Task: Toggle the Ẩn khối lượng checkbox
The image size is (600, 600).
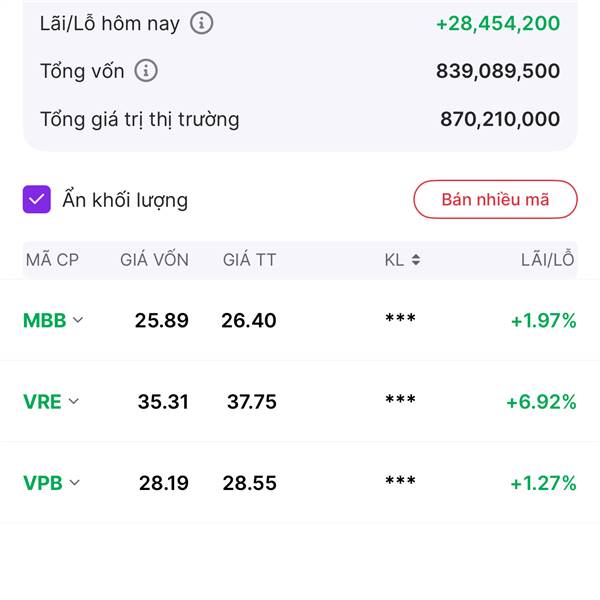Action: click(37, 200)
